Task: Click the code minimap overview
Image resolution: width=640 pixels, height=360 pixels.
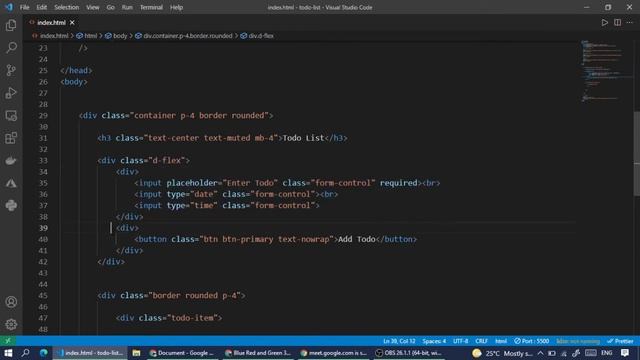Action: 606,71
